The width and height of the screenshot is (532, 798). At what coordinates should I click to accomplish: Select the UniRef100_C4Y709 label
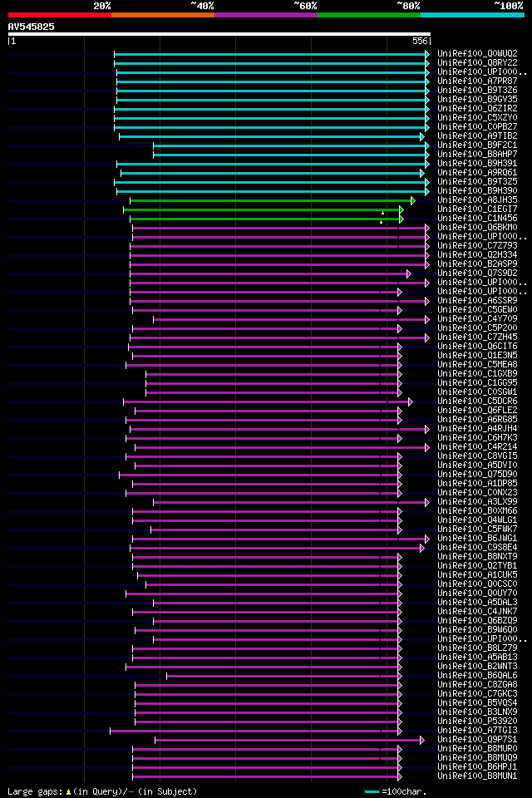(x=477, y=319)
